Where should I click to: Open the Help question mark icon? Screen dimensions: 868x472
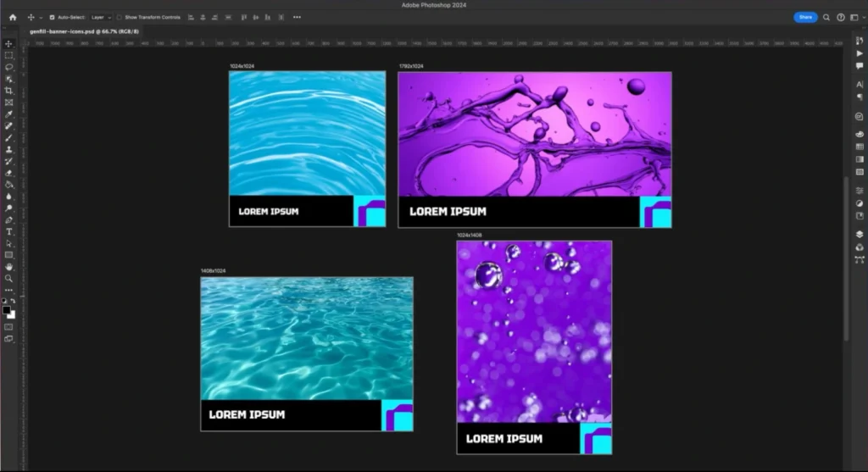pos(840,17)
